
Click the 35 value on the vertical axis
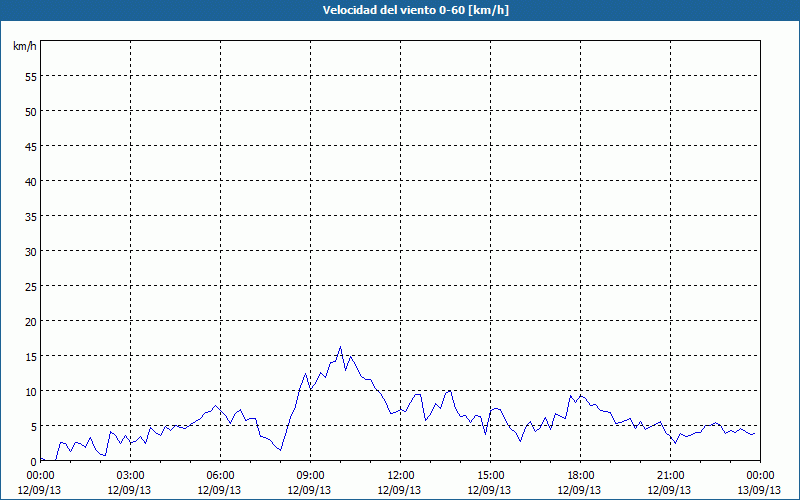pyautogui.click(x=30, y=216)
